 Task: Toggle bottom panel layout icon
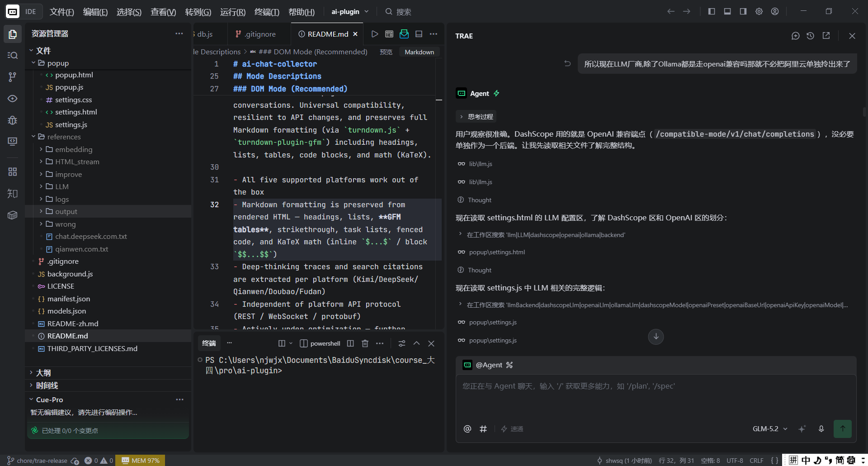click(727, 11)
